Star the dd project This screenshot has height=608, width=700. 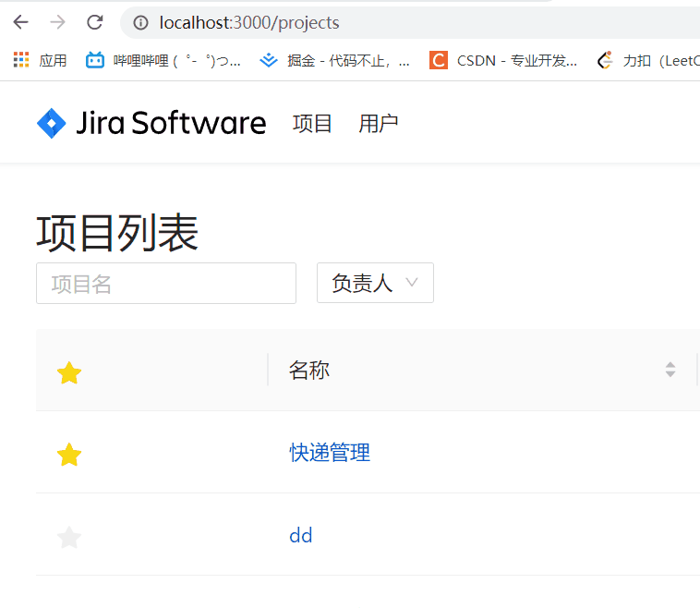pyautogui.click(x=69, y=537)
